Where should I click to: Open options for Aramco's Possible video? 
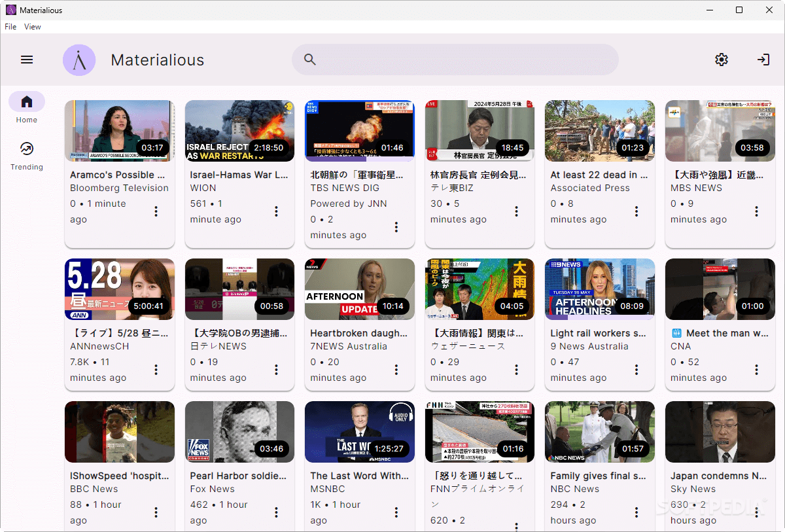point(156,211)
